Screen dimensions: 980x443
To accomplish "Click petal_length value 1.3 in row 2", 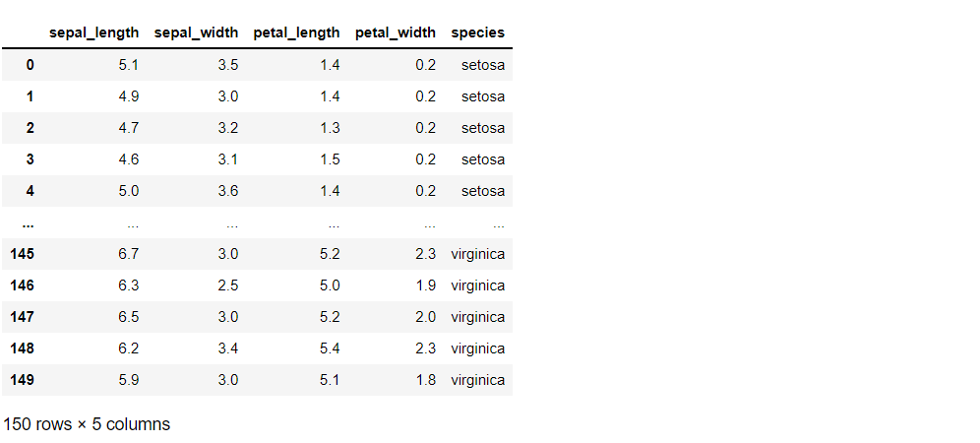I will (x=329, y=128).
